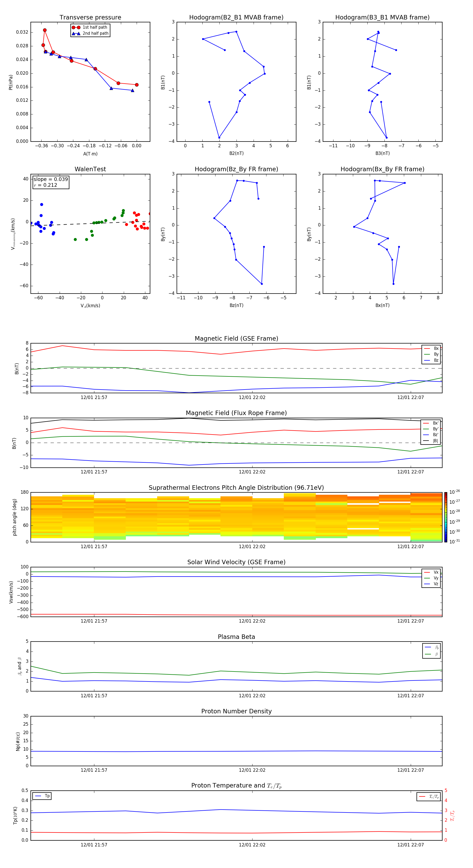The width and height of the screenshot is (473, 868).
Task: Click the 10^-26 colorbar label
Action: (x=455, y=492)
